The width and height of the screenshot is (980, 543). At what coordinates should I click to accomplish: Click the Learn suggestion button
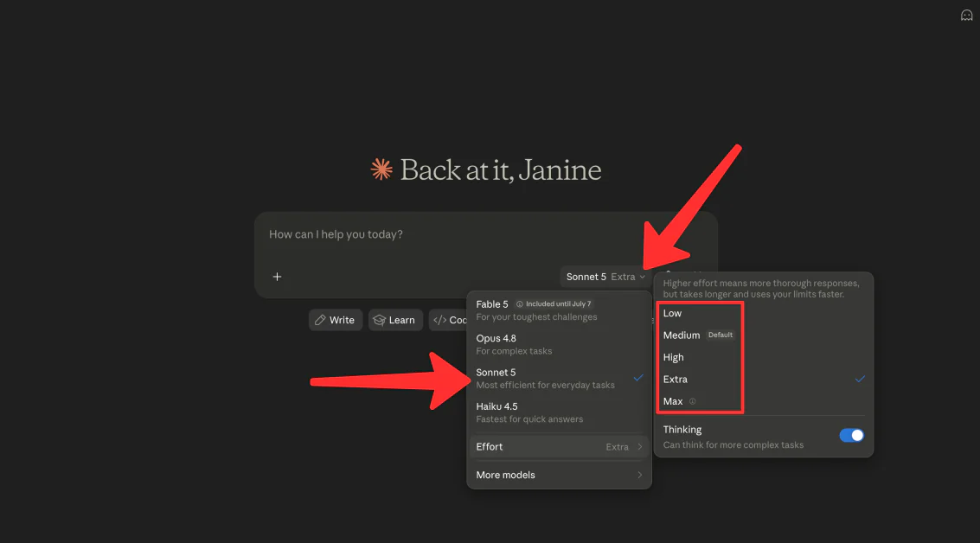point(395,320)
